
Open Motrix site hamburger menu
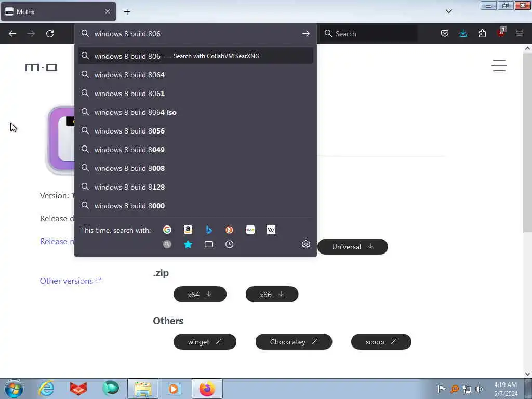[499, 65]
